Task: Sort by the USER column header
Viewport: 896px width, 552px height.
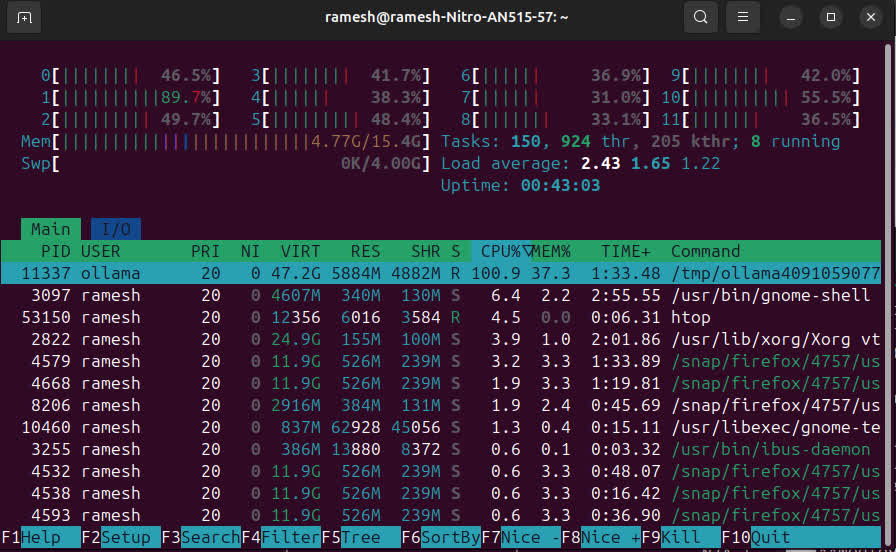Action: tap(101, 251)
